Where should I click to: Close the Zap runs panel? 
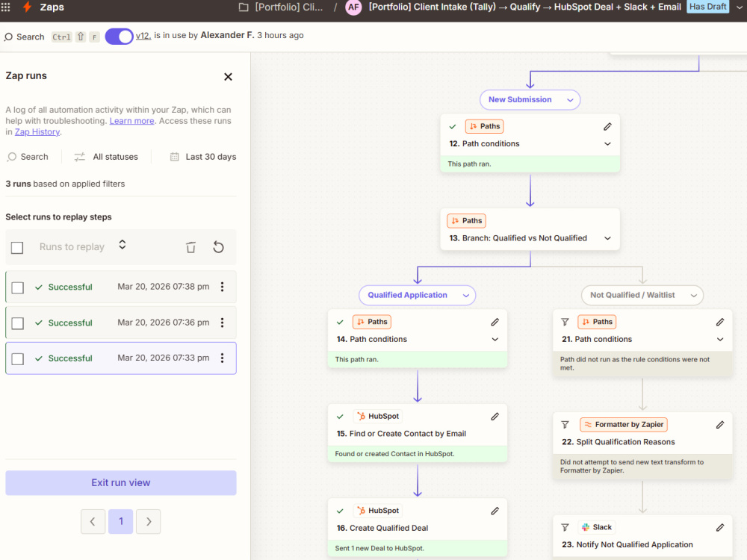coord(228,77)
